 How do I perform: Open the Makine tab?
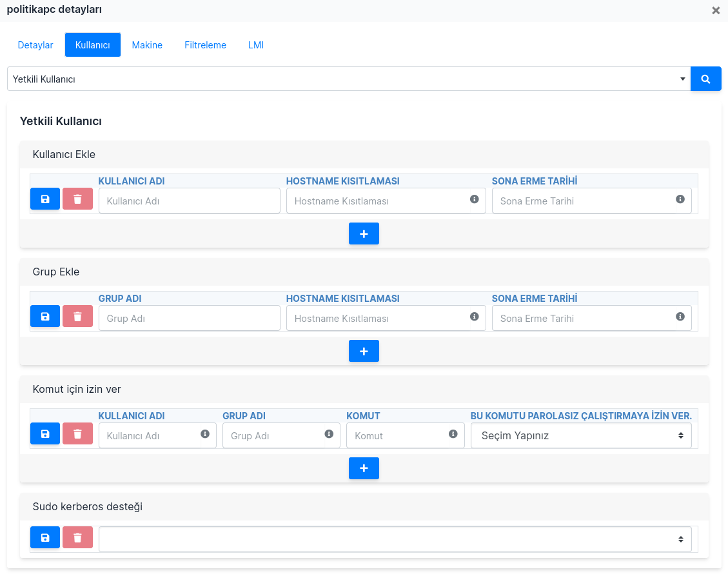pos(147,45)
